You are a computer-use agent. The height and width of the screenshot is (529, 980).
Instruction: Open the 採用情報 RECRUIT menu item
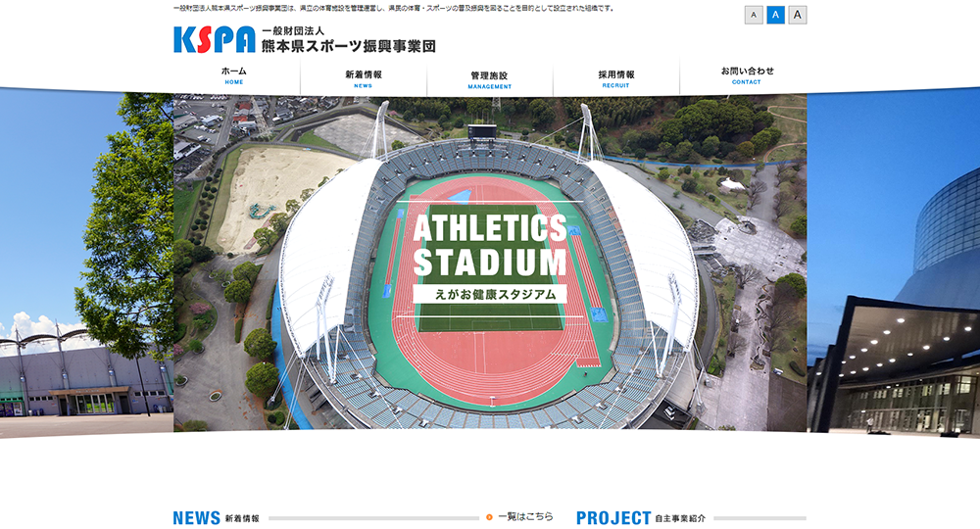tap(616, 78)
